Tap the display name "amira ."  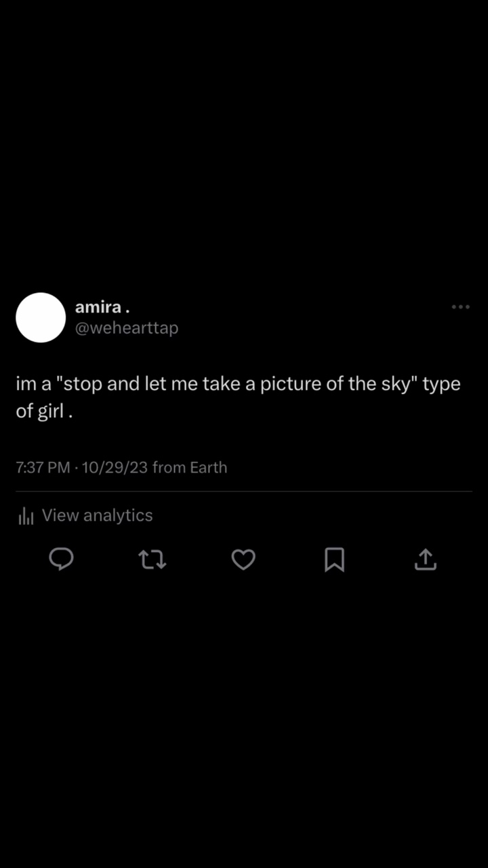point(102,307)
